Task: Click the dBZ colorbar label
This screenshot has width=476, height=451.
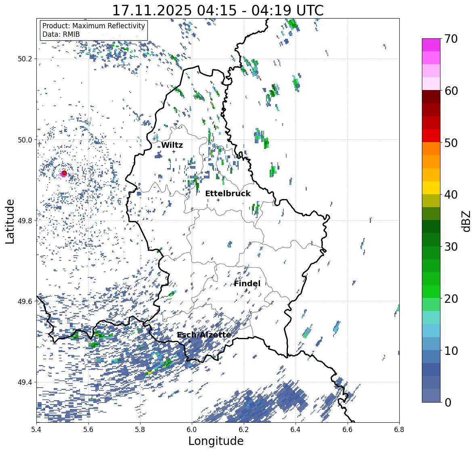Action: (467, 221)
